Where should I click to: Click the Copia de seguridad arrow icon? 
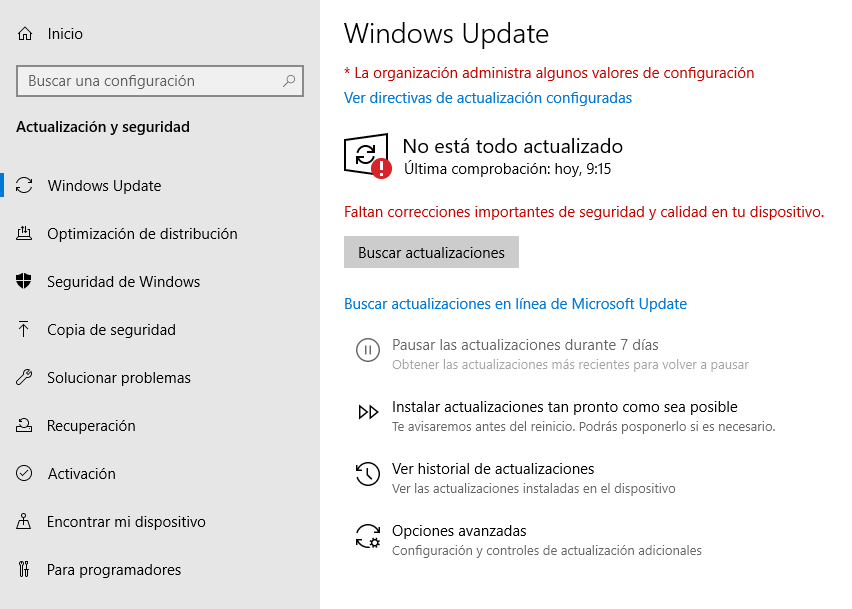pos(25,330)
